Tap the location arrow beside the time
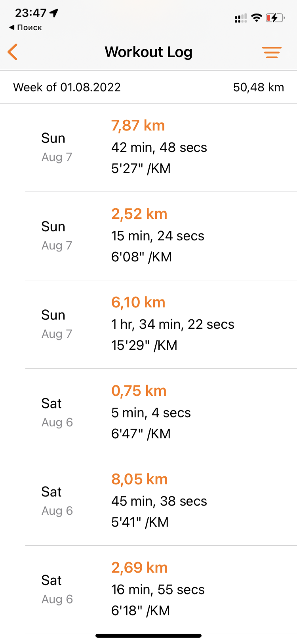This screenshot has width=297, height=644. click(x=54, y=13)
